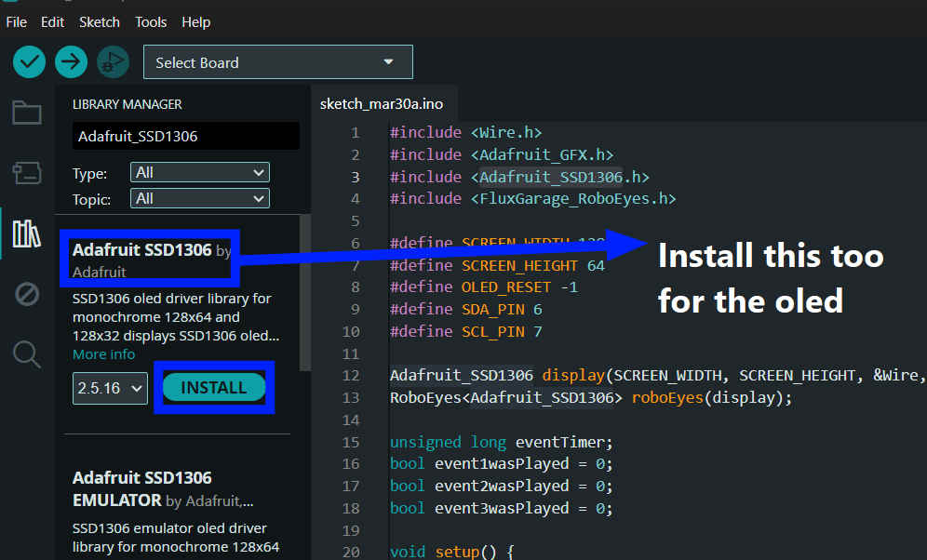Start debugging with the Debug button
927x560 pixels.
113,61
